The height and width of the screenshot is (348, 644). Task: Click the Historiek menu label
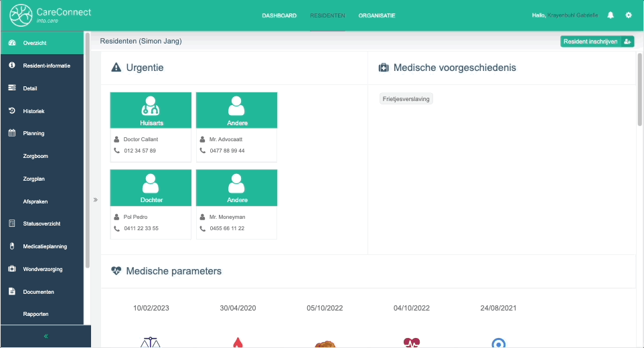pos(33,111)
